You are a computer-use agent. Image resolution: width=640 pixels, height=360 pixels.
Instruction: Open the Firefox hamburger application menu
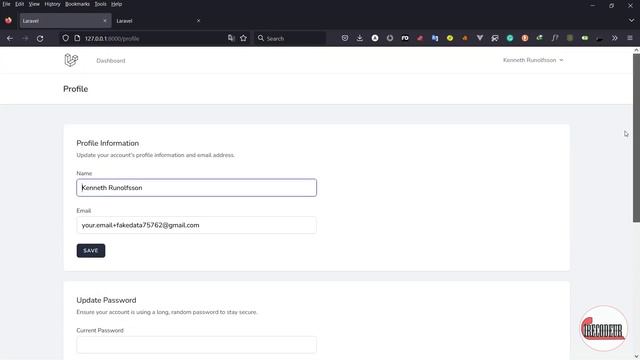point(630,38)
